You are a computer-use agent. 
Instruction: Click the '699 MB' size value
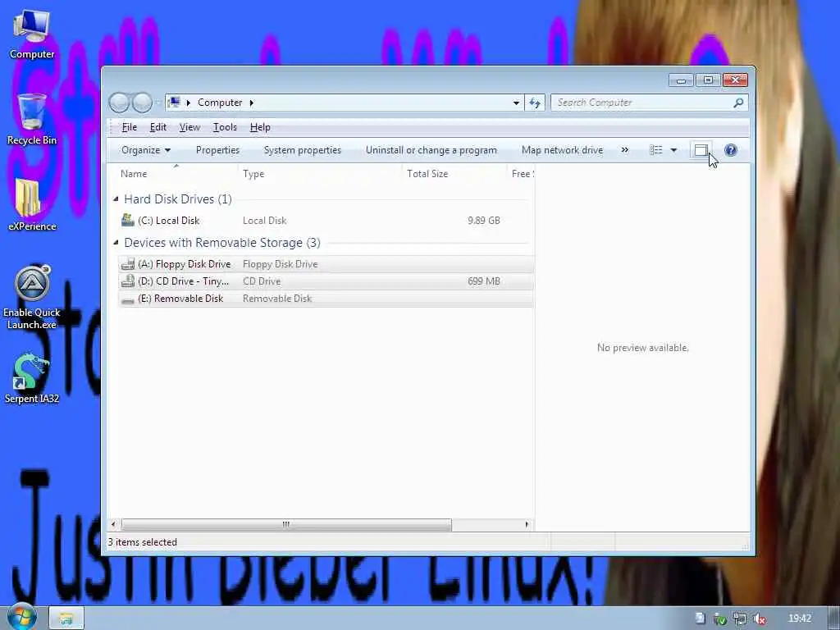coord(484,281)
